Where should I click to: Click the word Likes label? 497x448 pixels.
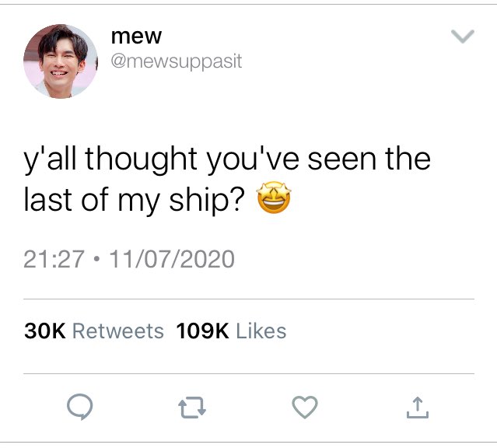click(261, 331)
